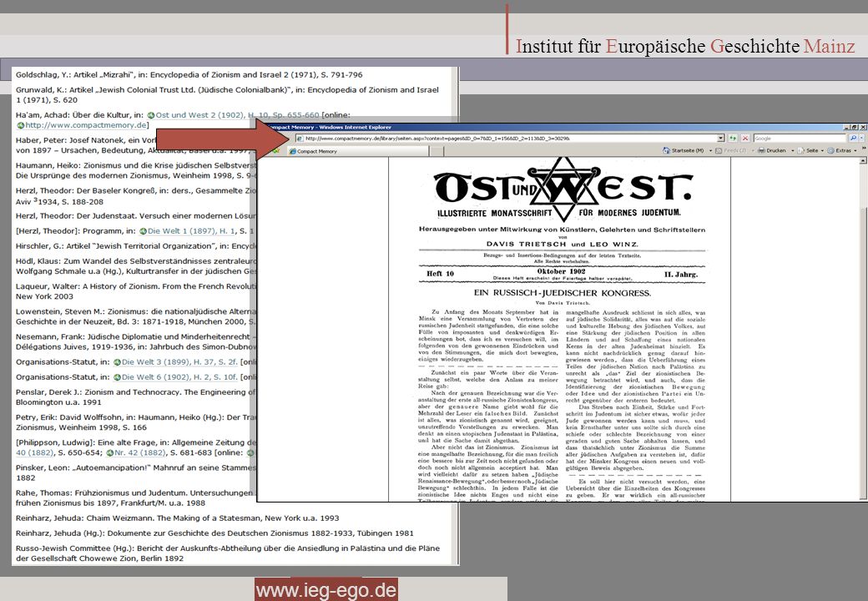This screenshot has height=601, width=868.
Task: Minimize the Internet Explorer window
Action: pos(846,127)
